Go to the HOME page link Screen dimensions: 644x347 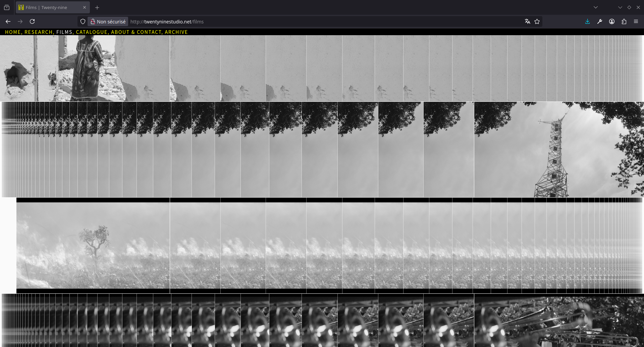coord(13,32)
